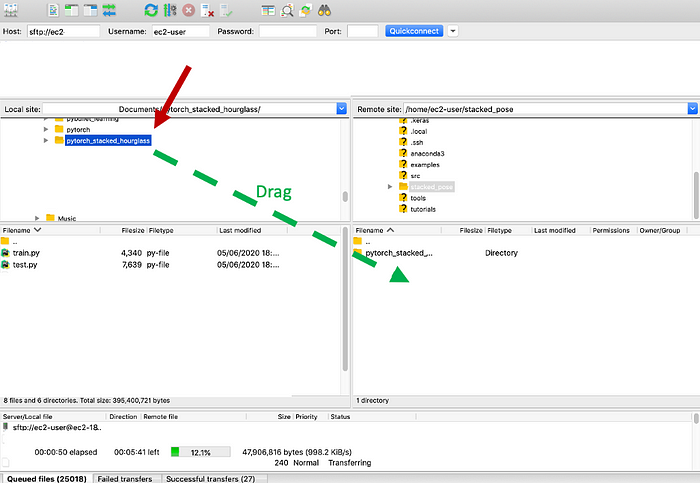Expand the Music folder in local tree

(37, 218)
